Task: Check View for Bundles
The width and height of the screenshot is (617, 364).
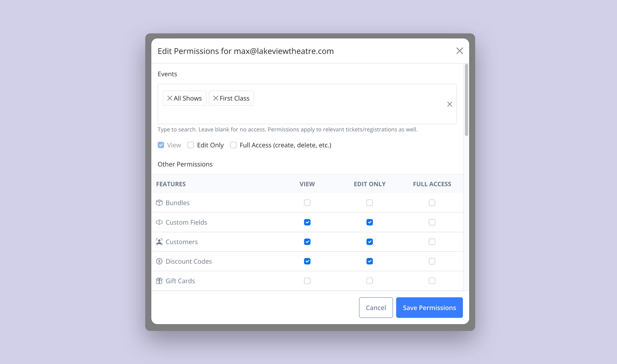Action: tap(307, 203)
